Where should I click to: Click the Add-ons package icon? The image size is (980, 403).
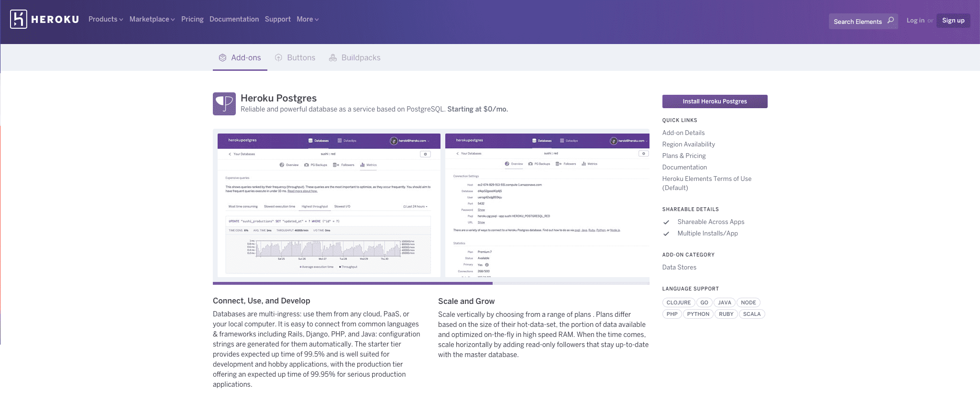click(222, 57)
